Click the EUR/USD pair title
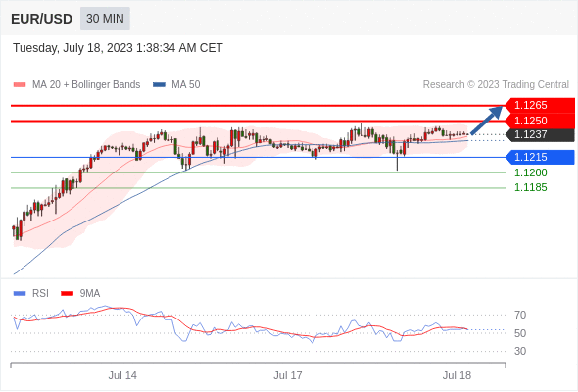 pos(42,19)
